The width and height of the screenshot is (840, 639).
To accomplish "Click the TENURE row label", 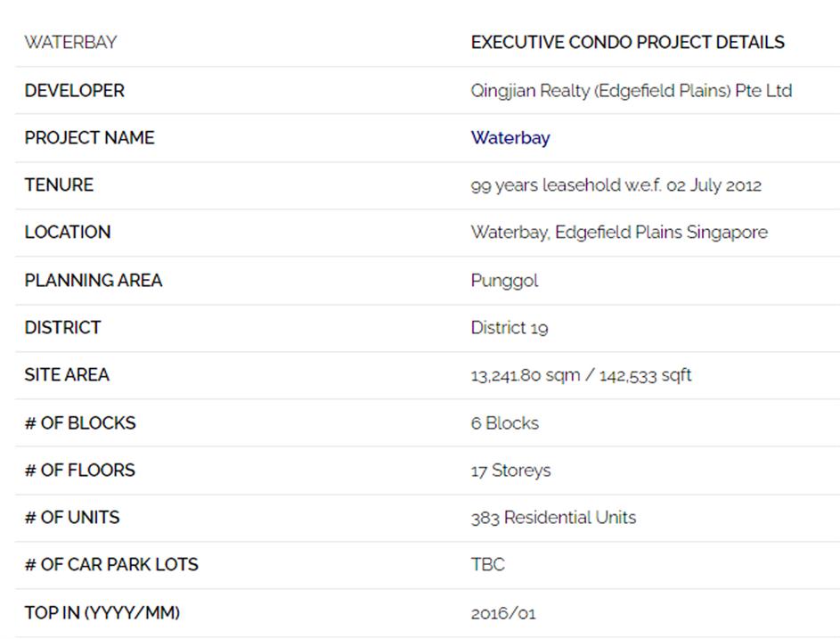I will coord(59,185).
